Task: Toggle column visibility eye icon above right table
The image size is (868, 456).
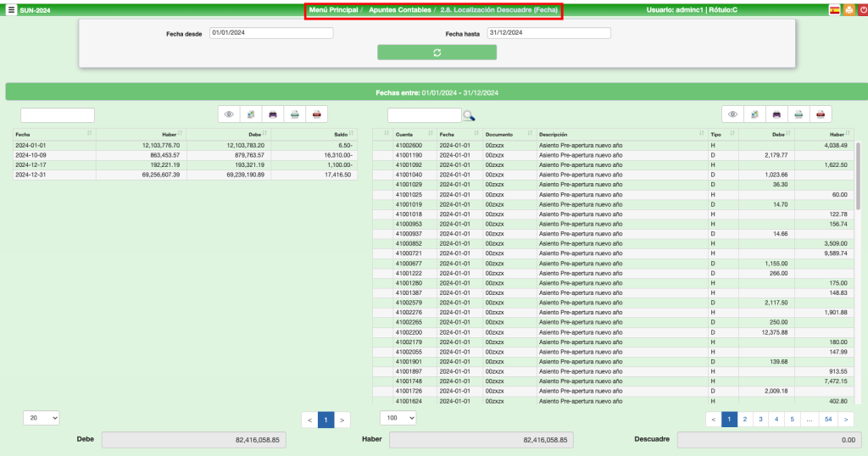Action: point(732,114)
